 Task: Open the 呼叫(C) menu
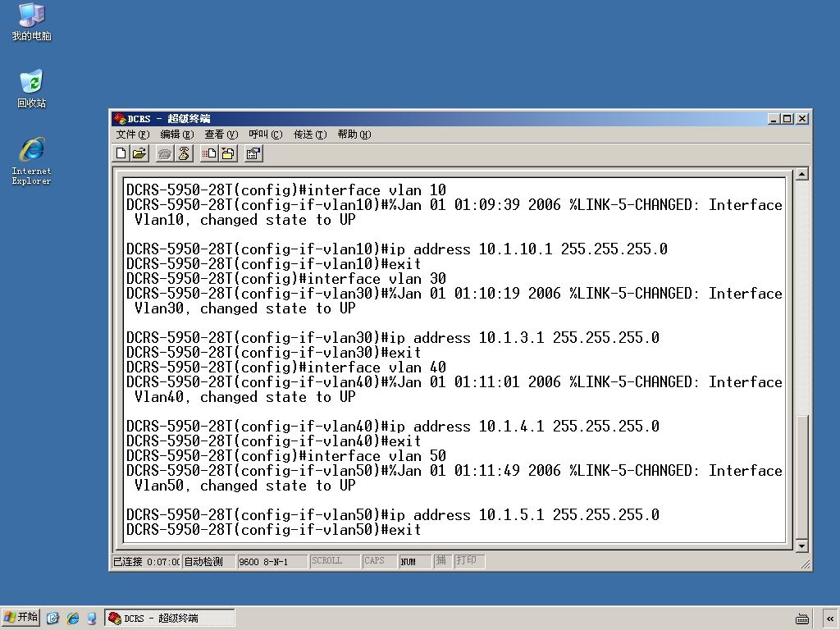[x=265, y=135]
